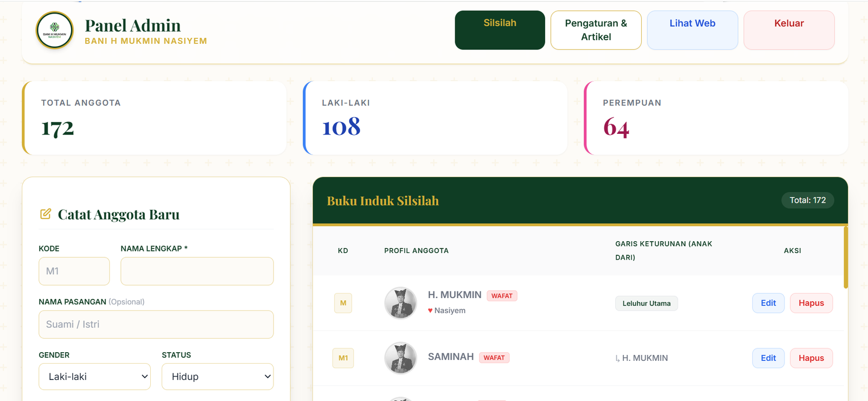Click the Laki-laki 108 card

[x=435, y=118]
